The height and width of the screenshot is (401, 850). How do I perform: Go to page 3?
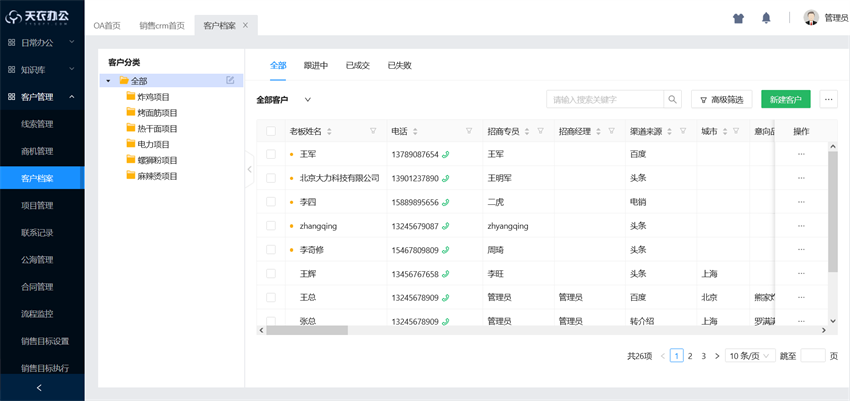pyautogui.click(x=704, y=356)
